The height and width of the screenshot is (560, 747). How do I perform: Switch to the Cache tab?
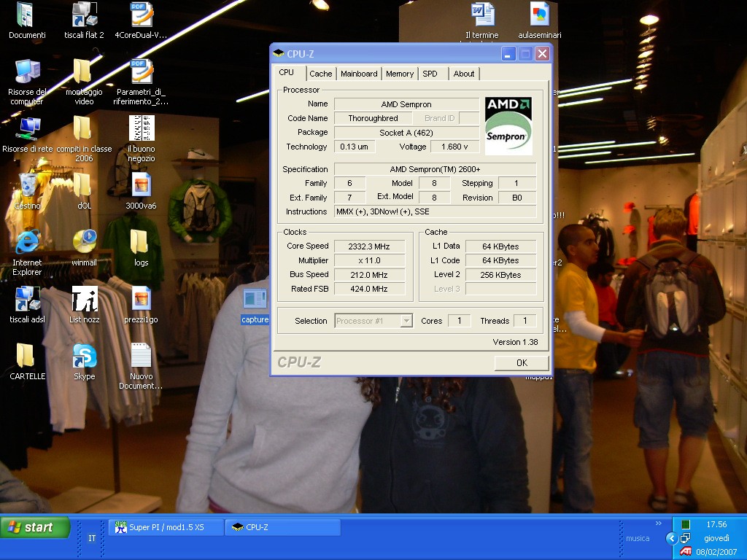pos(321,74)
